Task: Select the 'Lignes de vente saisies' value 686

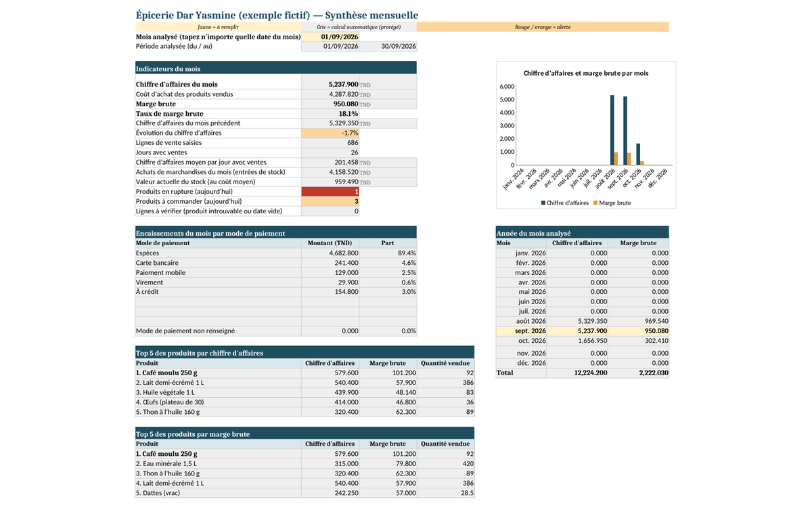Action: [330, 143]
